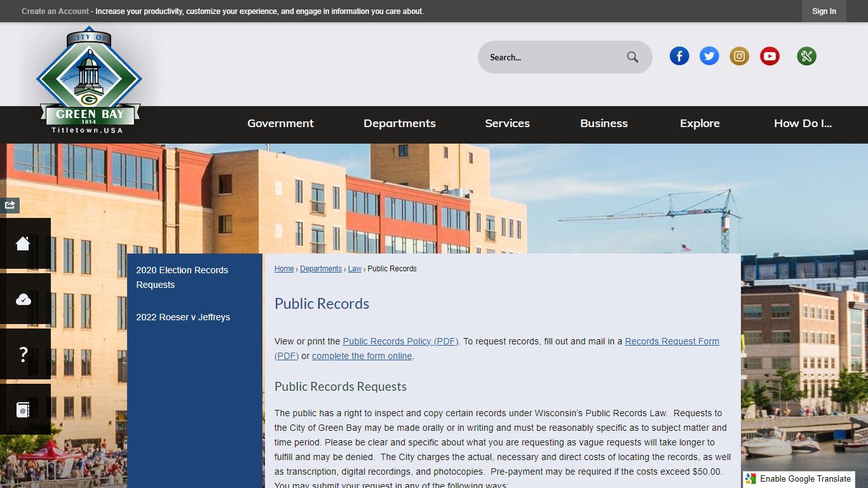Click the search magnifier icon
The image size is (868, 488).
tap(632, 57)
